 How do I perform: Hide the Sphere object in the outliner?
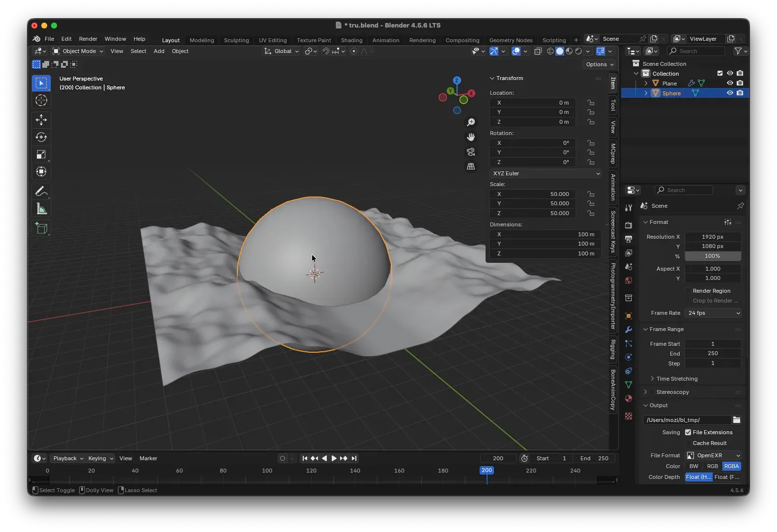[x=730, y=93]
